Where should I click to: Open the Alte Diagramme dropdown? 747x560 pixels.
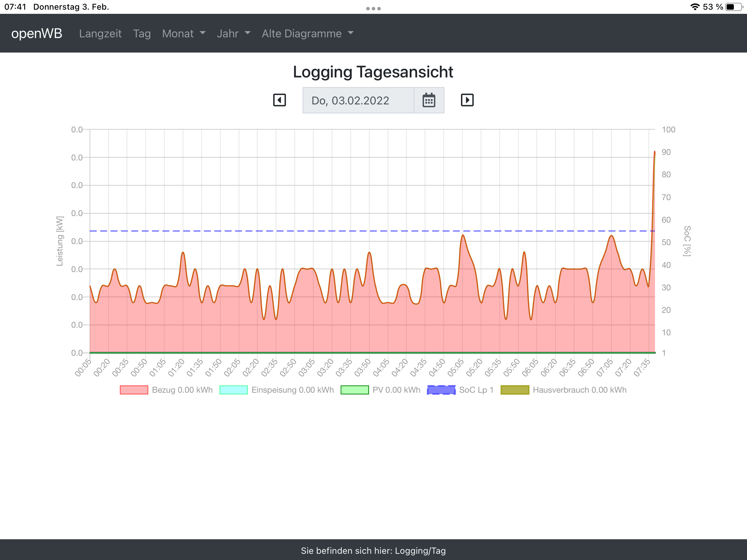307,34
